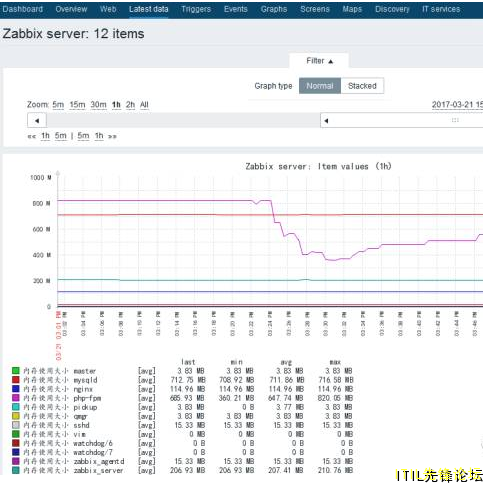Move back 5m in time navigation
The width and height of the screenshot is (483, 486).
(x=61, y=136)
